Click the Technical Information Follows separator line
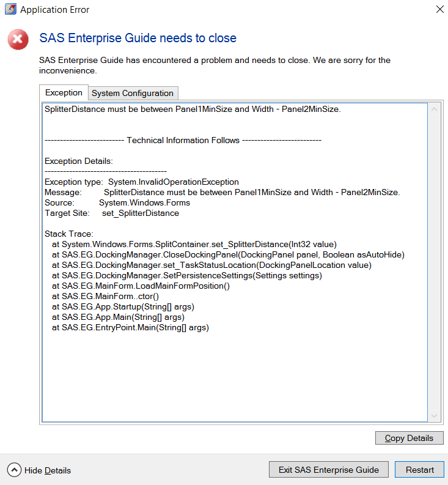This screenshot has width=448, height=485. [183, 141]
